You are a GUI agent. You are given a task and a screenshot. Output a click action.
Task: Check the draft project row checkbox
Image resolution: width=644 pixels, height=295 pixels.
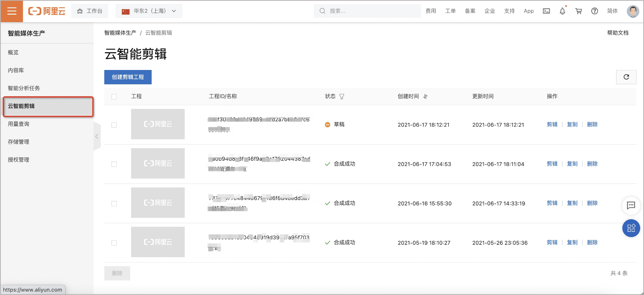click(114, 125)
